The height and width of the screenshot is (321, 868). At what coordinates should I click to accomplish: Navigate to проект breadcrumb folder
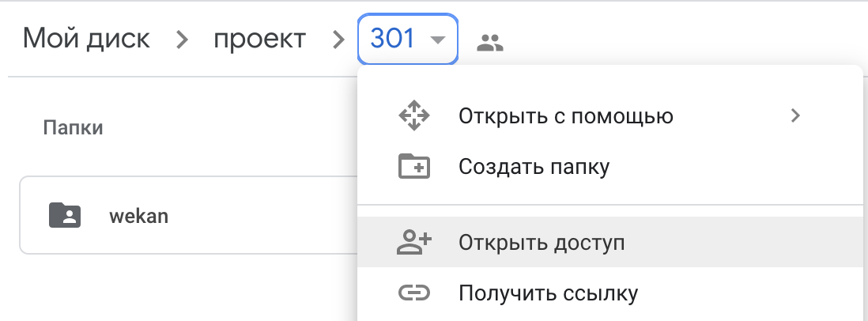coord(259,39)
